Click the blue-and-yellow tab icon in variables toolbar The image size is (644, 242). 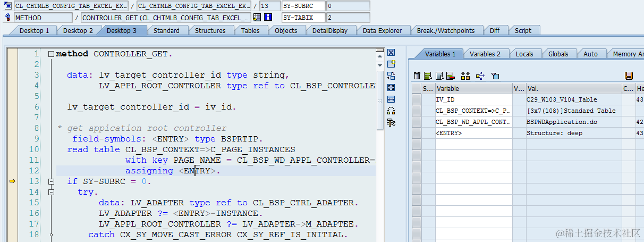[495, 76]
